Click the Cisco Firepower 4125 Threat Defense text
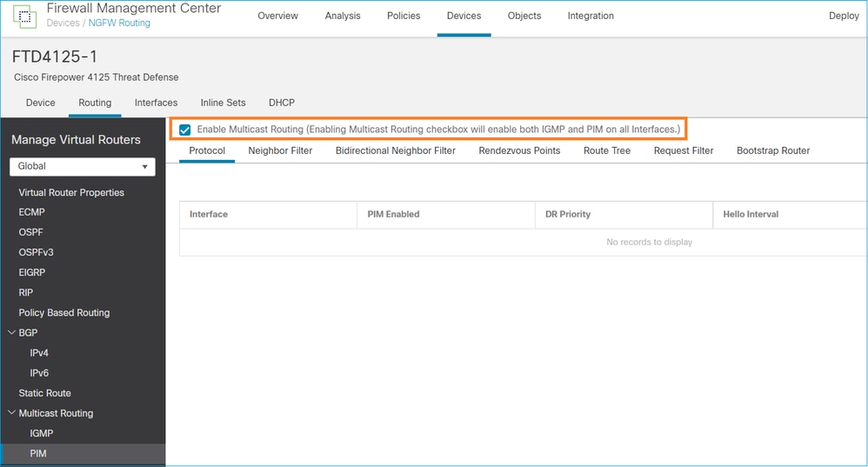Screen dimensions: 868x467 click(97, 77)
